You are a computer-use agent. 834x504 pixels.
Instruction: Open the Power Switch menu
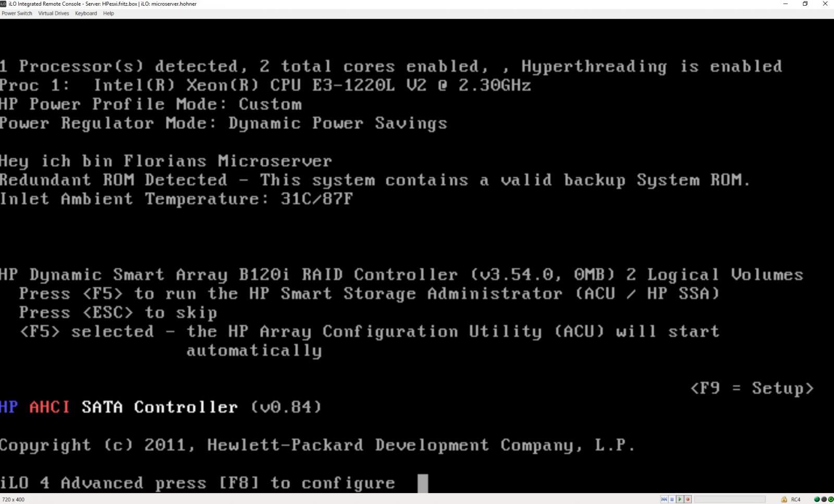(x=17, y=14)
